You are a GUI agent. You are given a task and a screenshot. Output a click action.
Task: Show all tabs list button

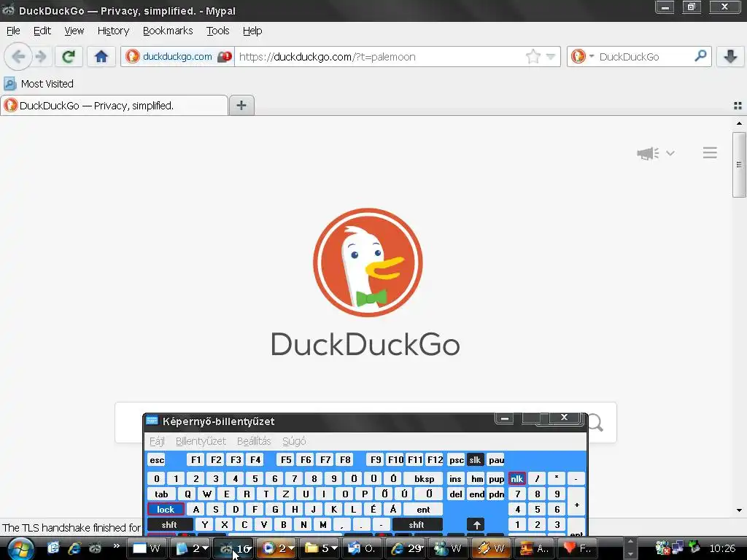(738, 106)
